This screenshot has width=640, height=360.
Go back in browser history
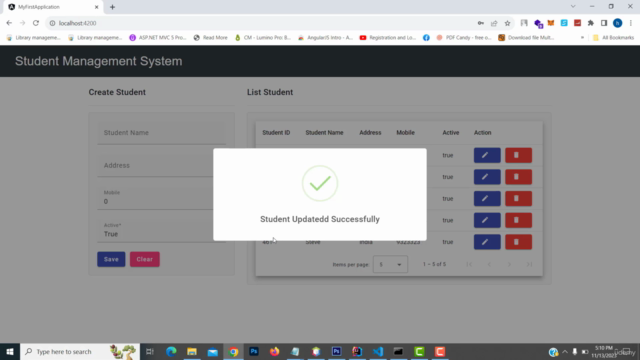[9, 23]
